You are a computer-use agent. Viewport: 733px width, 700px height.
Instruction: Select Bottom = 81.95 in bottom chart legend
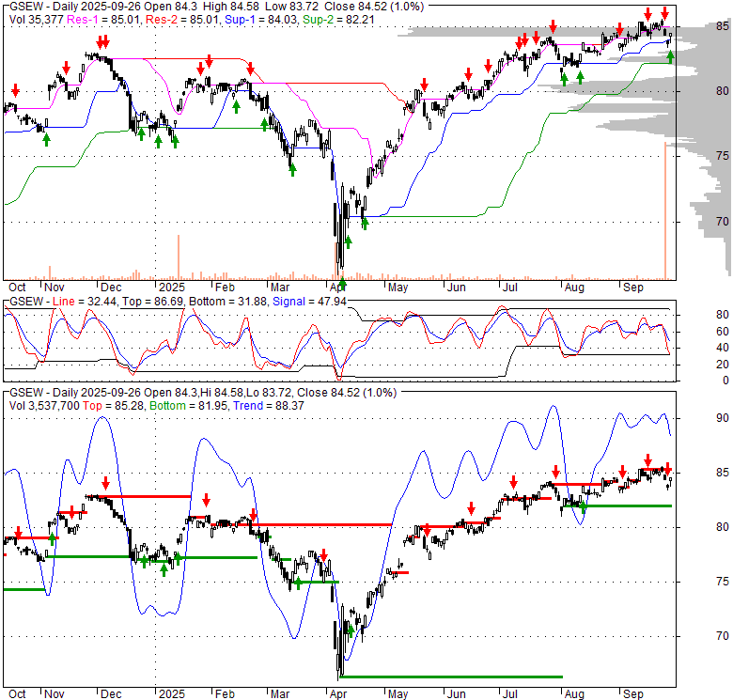(189, 406)
